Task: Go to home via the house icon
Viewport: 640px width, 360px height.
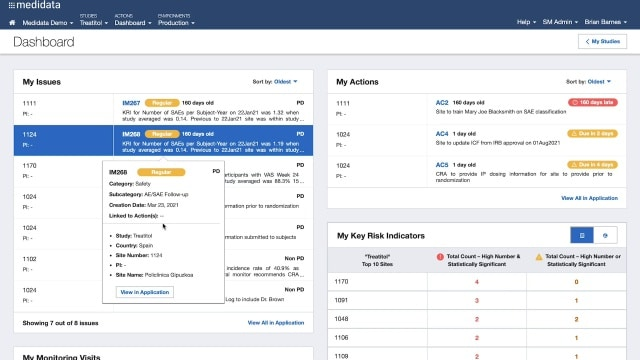Action: [x=12, y=22]
